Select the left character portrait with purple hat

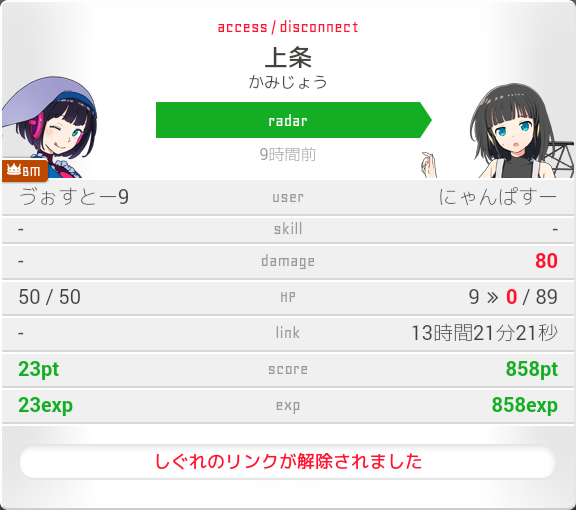coord(50,127)
